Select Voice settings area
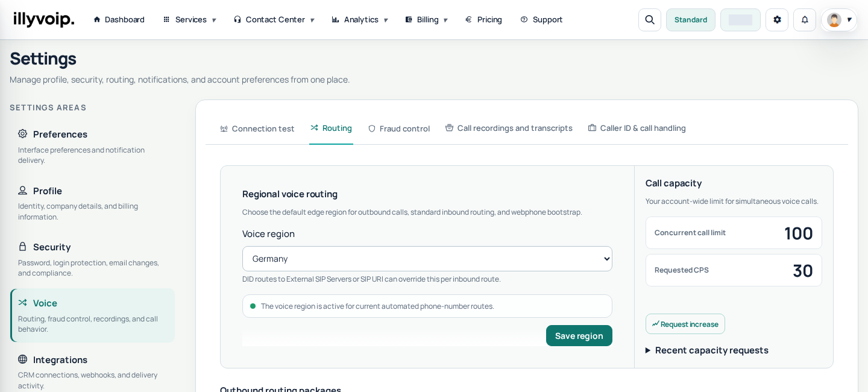Image resolution: width=868 pixels, height=392 pixels. pos(92,315)
